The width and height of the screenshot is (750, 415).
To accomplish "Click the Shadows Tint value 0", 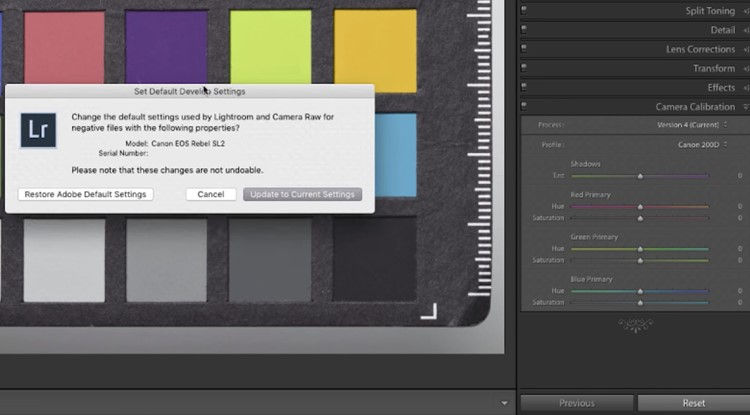I will click(x=739, y=176).
